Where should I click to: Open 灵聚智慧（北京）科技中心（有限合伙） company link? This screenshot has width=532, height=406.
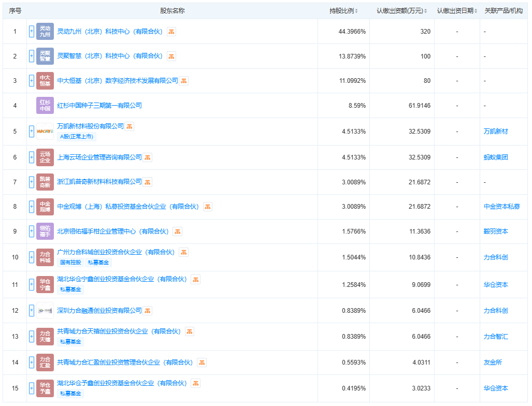click(110, 56)
